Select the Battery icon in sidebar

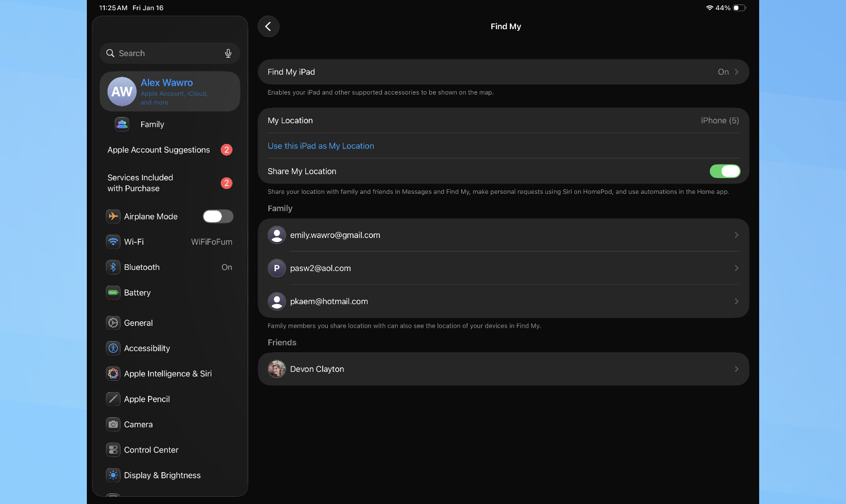point(113,292)
